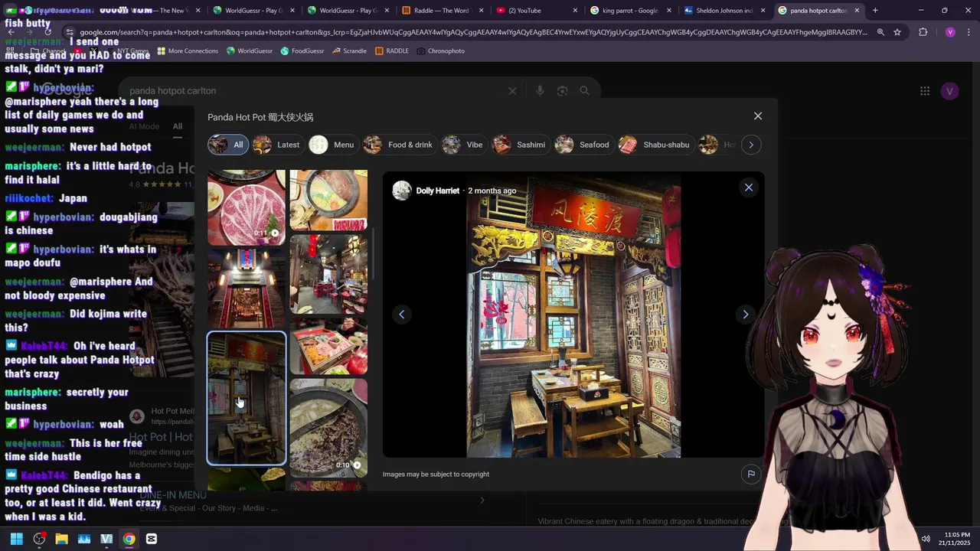Close the Panda Hot Pot photo dialog
Screen dimensions: 980x551
pos(758,116)
